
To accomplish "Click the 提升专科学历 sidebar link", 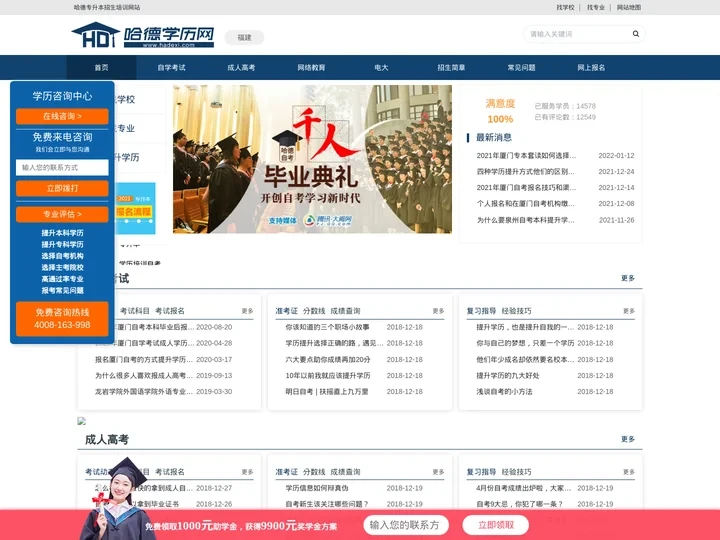I will click(62, 244).
